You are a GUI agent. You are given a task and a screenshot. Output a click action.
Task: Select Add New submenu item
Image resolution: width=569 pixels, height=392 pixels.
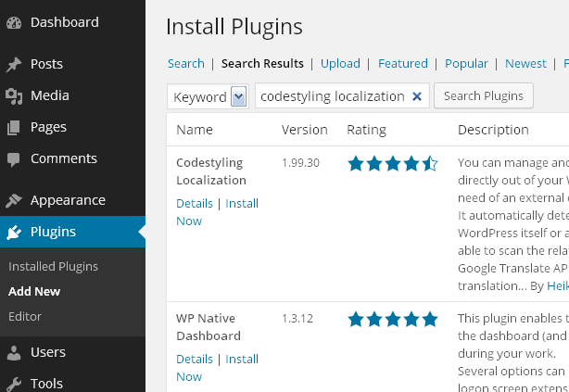[x=34, y=292]
